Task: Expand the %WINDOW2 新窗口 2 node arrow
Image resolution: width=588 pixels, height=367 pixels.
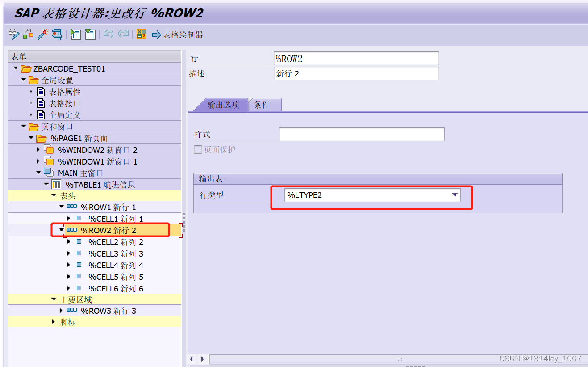Action: coord(39,150)
